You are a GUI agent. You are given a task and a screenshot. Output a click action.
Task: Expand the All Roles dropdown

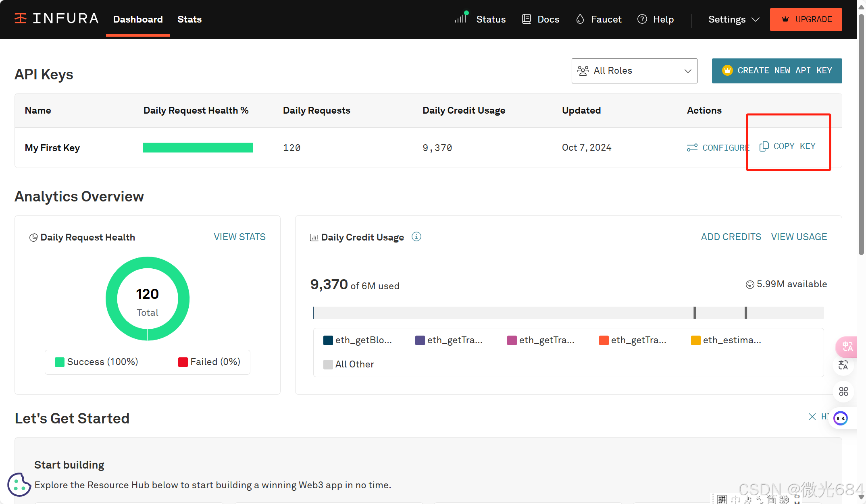click(x=634, y=71)
